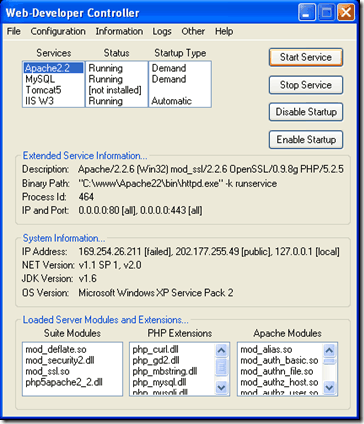This screenshot has width=364, height=424.
Task: Click PHP Extensions scroll up arrow
Action: point(221,350)
